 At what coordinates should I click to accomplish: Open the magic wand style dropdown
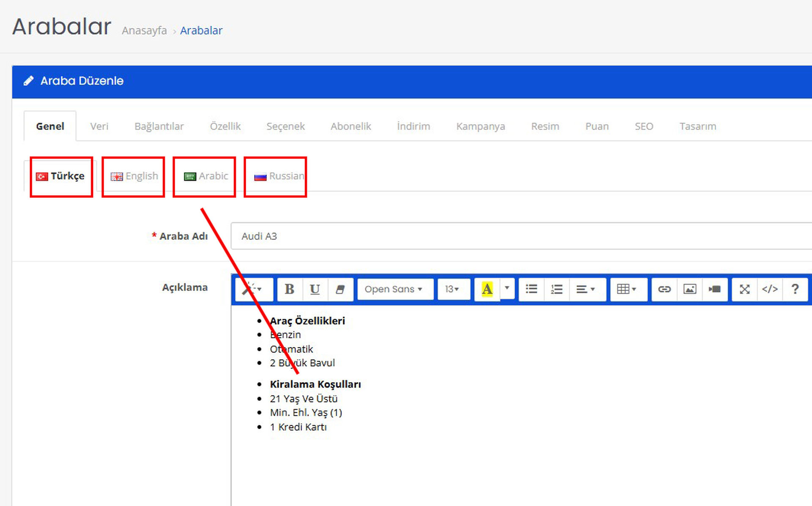point(253,289)
